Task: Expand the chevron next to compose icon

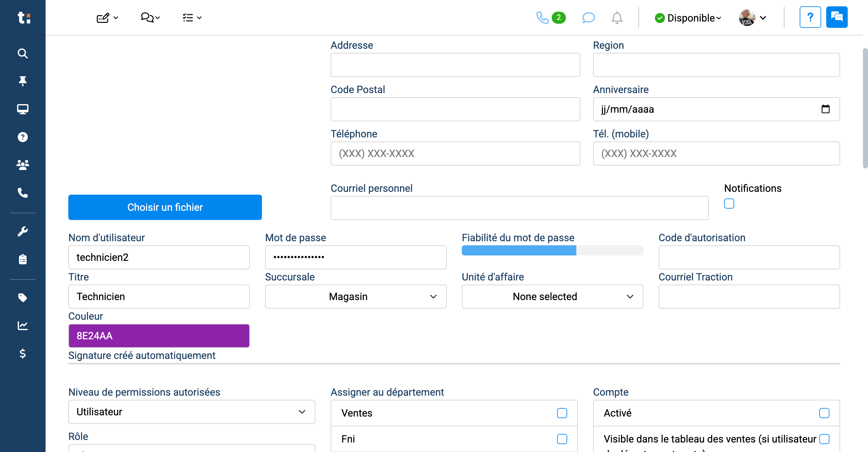Action: 116,18
